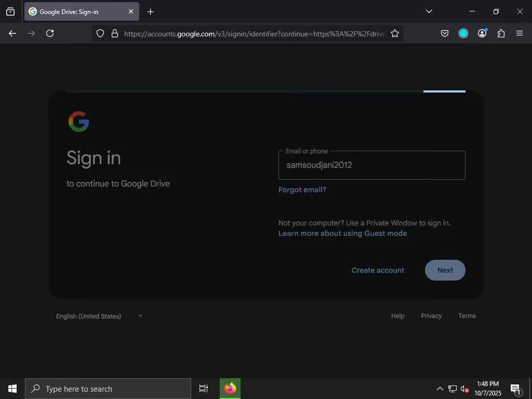Open the Extensions puzzle piece menu
The width and height of the screenshot is (532, 399).
pyautogui.click(x=501, y=33)
